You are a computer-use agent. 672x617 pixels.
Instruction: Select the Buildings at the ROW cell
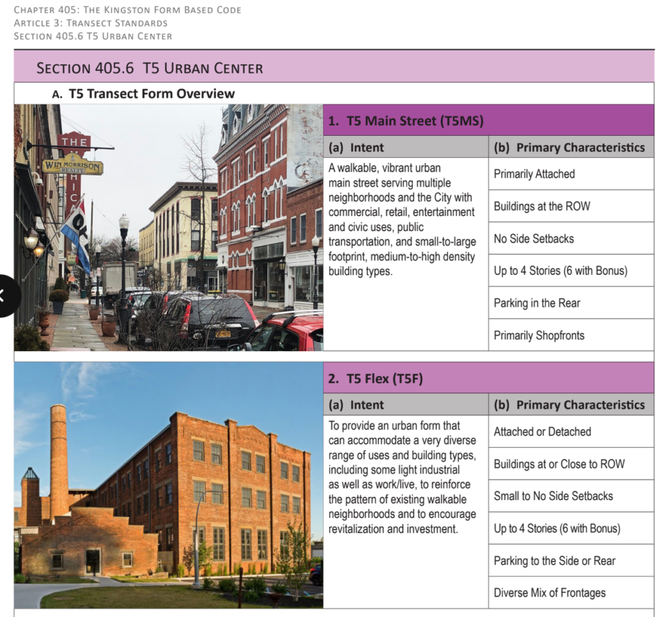pos(571,206)
